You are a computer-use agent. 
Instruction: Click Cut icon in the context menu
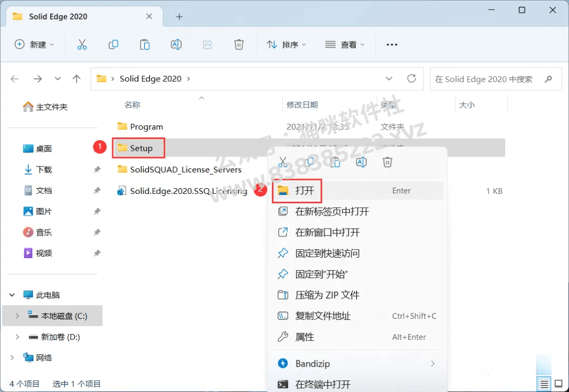click(x=283, y=162)
